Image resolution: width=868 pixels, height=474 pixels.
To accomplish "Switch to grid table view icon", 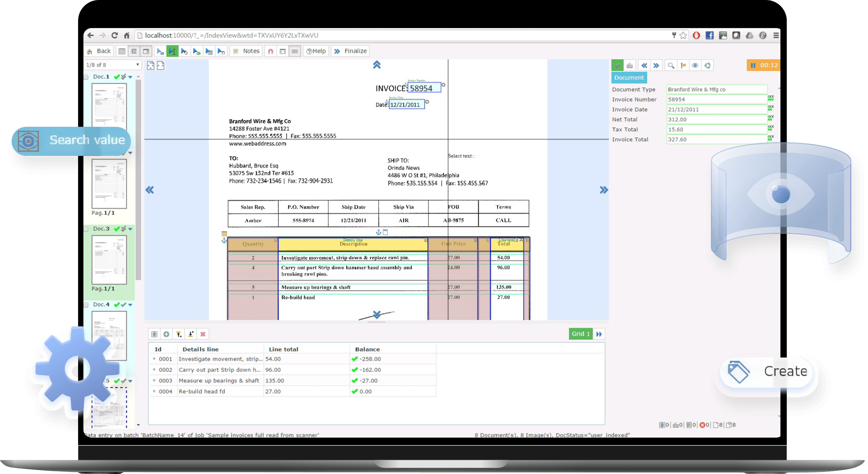I will pyautogui.click(x=122, y=51).
